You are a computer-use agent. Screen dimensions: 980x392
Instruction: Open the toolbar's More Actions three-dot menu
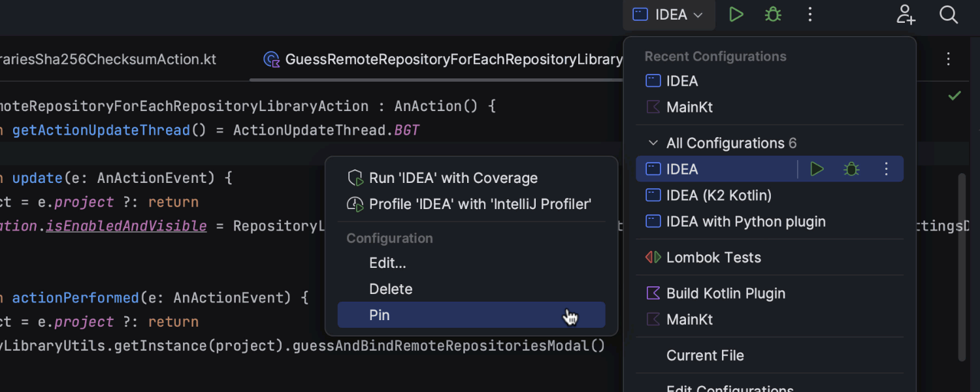point(810,14)
